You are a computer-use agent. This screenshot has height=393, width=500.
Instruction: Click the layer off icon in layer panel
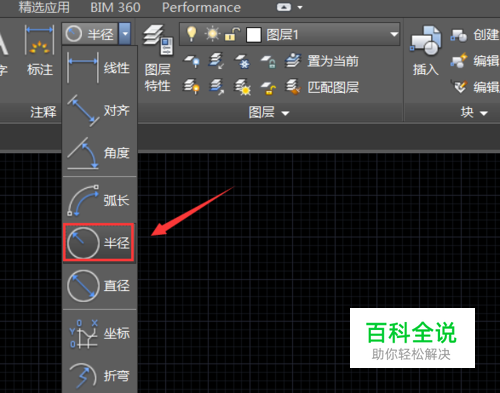coord(192,61)
